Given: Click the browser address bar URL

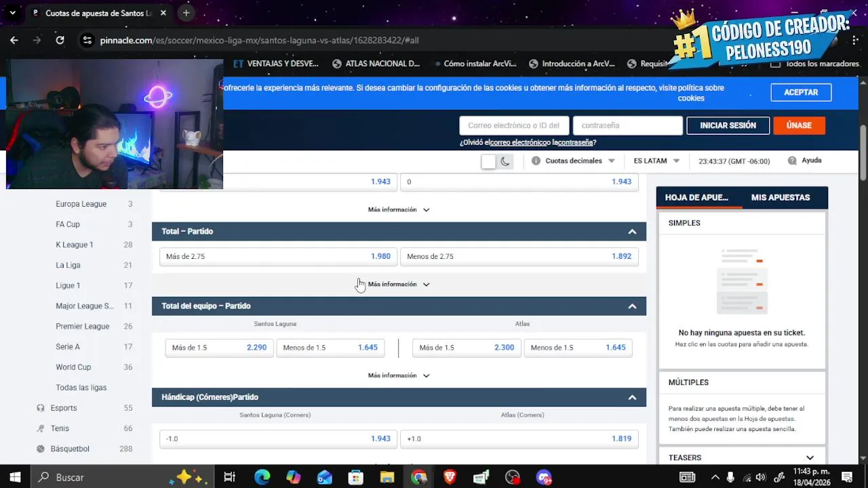Looking at the screenshot, I should [259, 40].
